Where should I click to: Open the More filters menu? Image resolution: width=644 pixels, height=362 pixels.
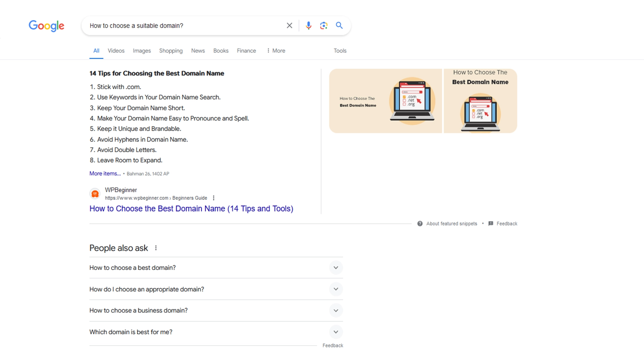click(x=276, y=51)
